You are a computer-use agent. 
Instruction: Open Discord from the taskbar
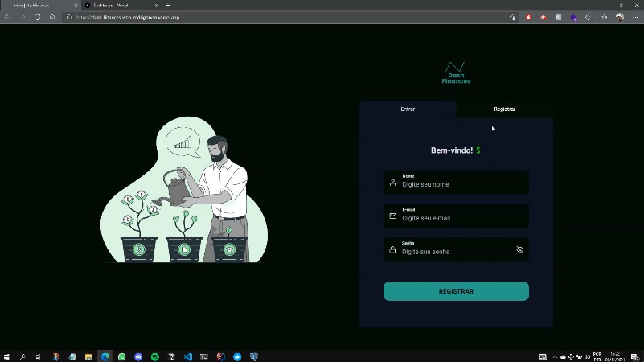click(x=139, y=356)
